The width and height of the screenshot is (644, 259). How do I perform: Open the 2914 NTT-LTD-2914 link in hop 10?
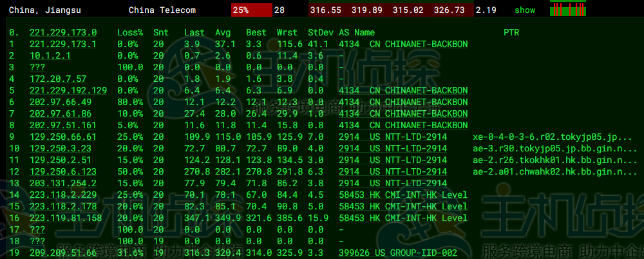click(x=393, y=148)
